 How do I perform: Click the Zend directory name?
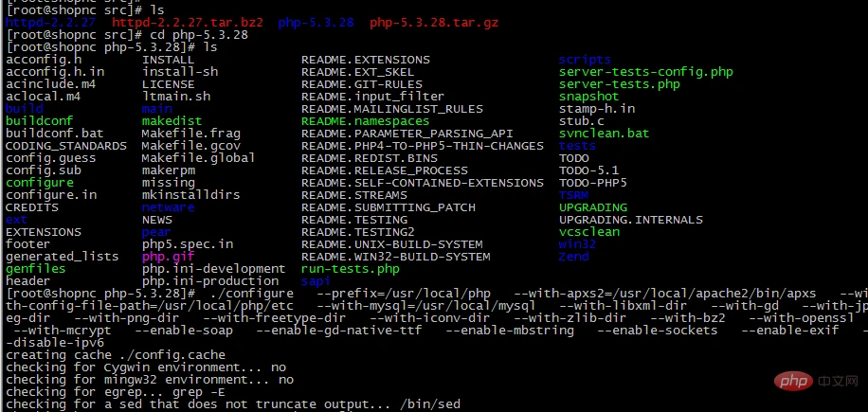(x=573, y=257)
